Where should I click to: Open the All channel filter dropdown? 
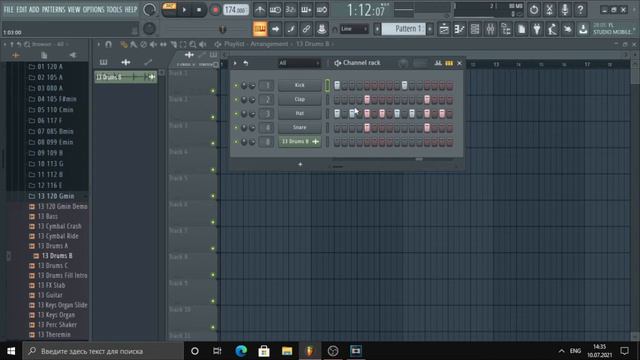[x=299, y=63]
